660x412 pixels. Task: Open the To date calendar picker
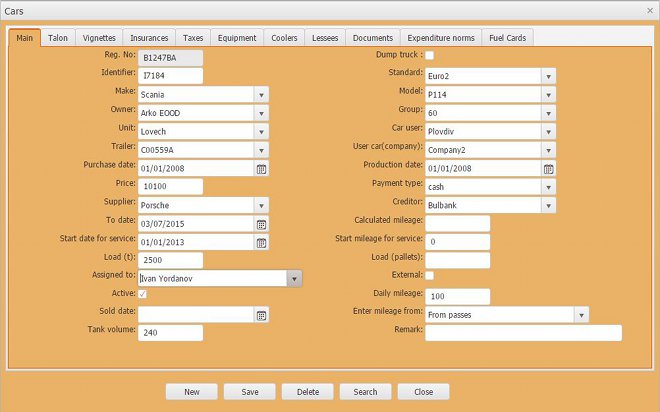point(261,224)
